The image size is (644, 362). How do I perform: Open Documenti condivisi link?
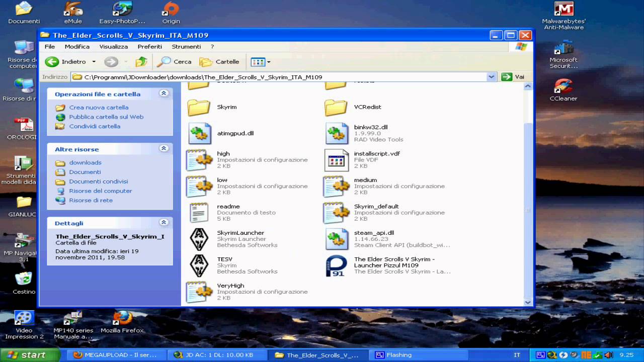click(99, 182)
